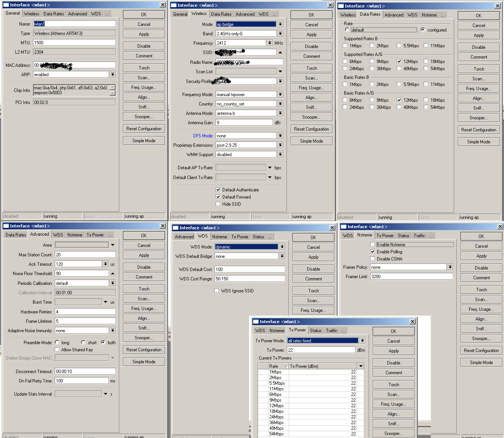
Task: Open the Adaptive Noise Immunity dropdown
Action: point(112,330)
